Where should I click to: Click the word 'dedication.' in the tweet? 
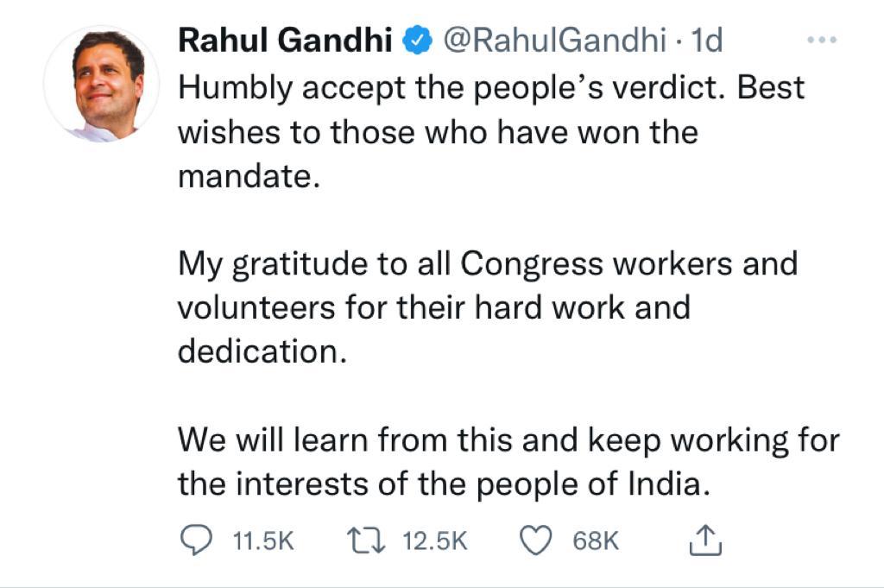262,353
